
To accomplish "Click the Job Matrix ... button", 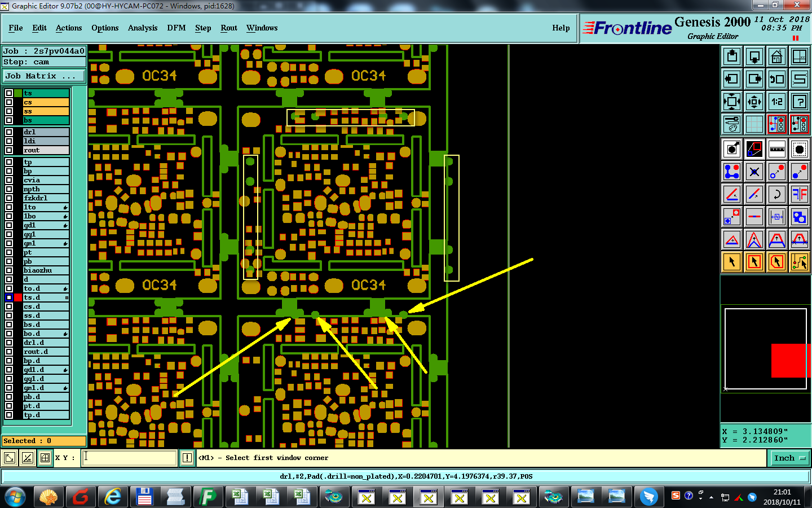I will tap(44, 76).
